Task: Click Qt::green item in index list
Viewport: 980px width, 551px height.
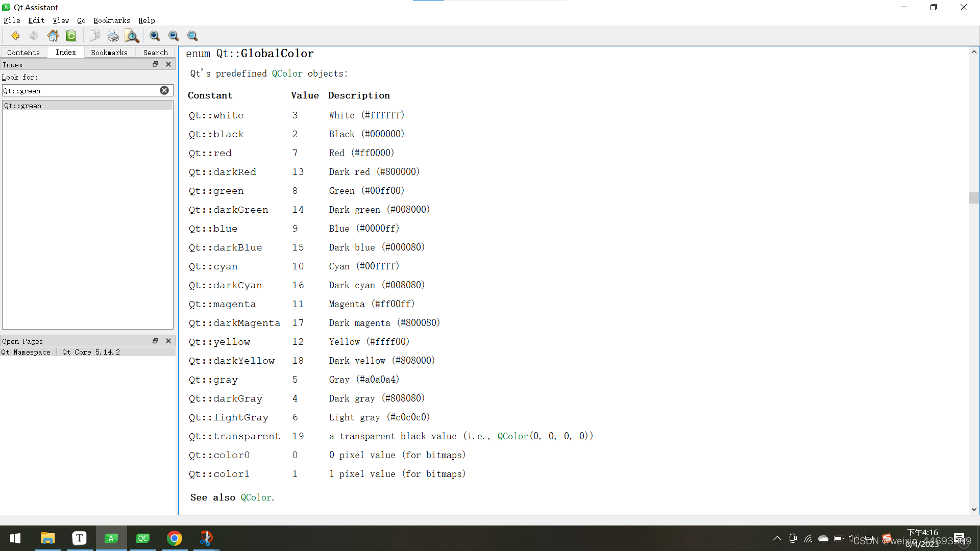Action: 23,106
